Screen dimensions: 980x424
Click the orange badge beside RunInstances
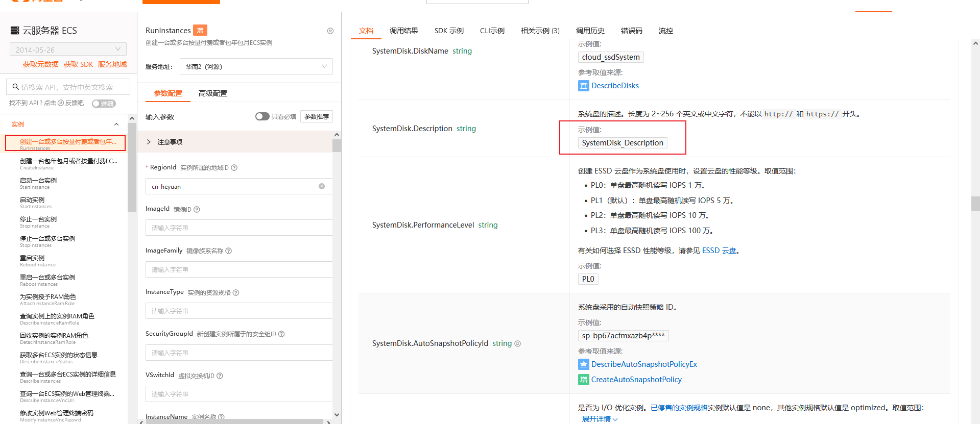pyautogui.click(x=200, y=30)
